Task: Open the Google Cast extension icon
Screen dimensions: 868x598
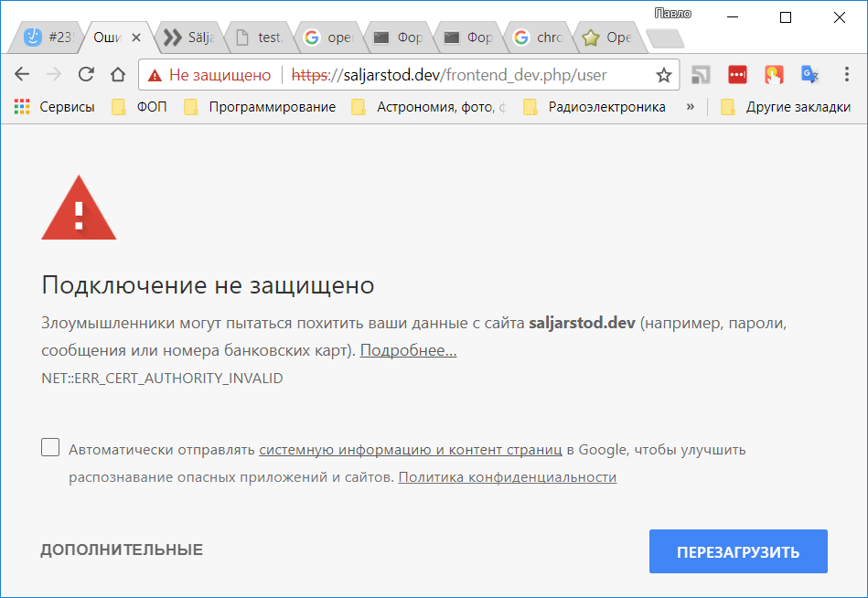Action: pyautogui.click(x=702, y=75)
